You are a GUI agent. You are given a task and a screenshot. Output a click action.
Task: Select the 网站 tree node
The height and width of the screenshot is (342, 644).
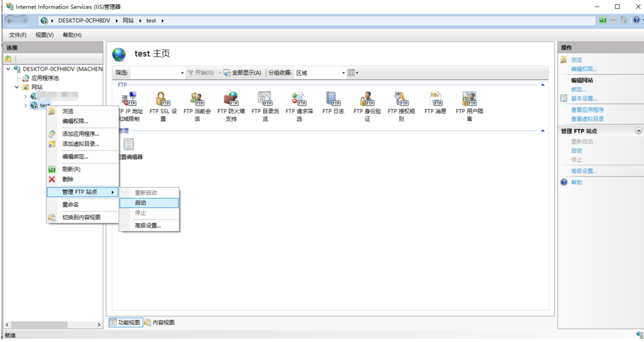pyautogui.click(x=37, y=87)
